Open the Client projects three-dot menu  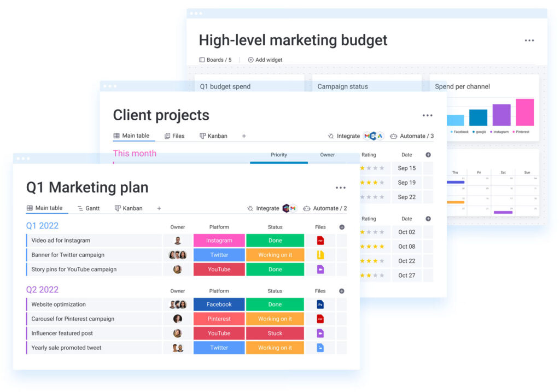tap(427, 115)
